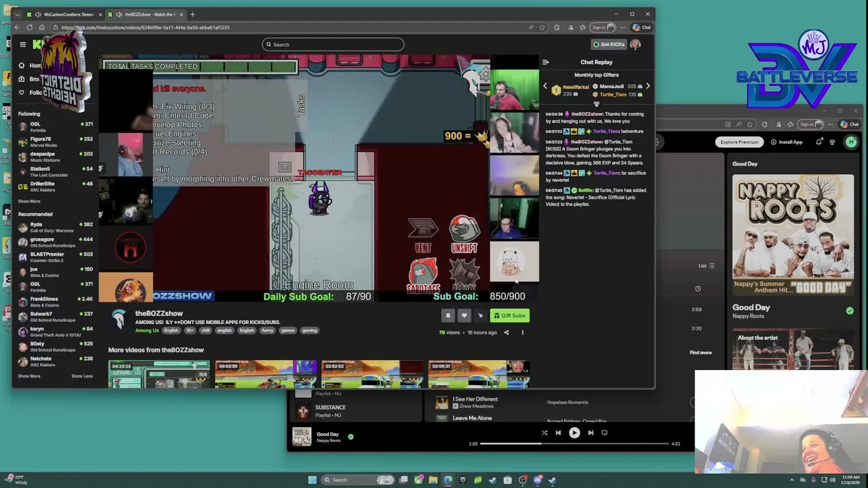This screenshot has height=488, width=868.
Task: Switch to theBOZZshow browser tab
Action: pos(147,14)
